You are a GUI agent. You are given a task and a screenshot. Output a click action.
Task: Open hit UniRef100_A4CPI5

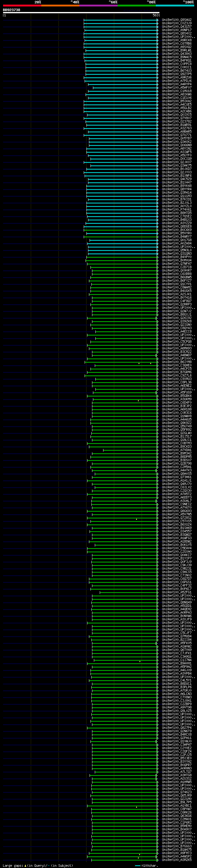coord(177,369)
